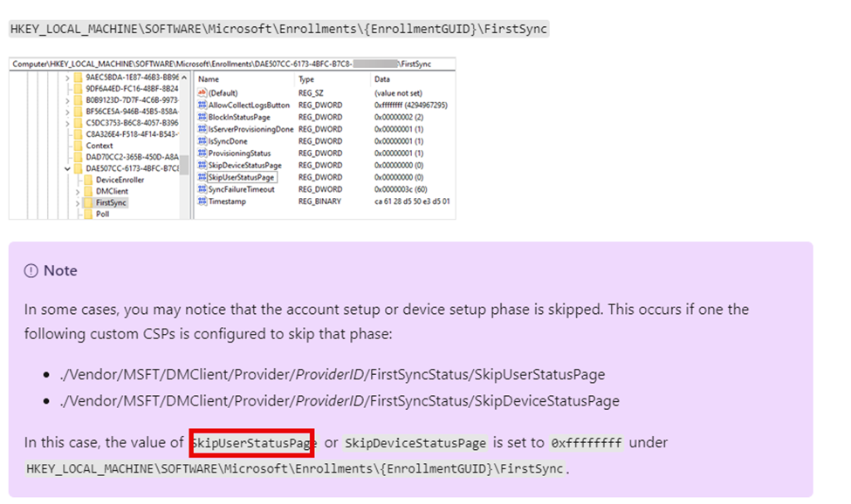Collapse the DAE507CC enrollment key
This screenshot has height=504, width=851.
click(67, 168)
